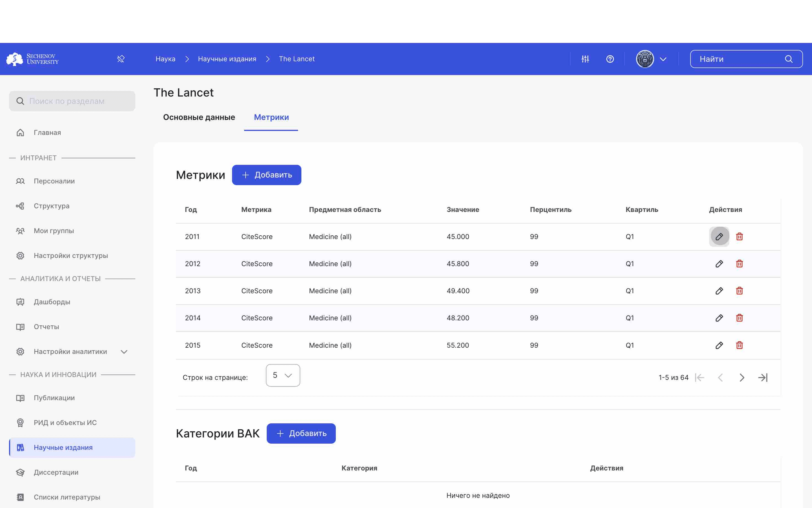Open the settings sliders icon in header
The width and height of the screenshot is (812, 508).
coord(585,59)
